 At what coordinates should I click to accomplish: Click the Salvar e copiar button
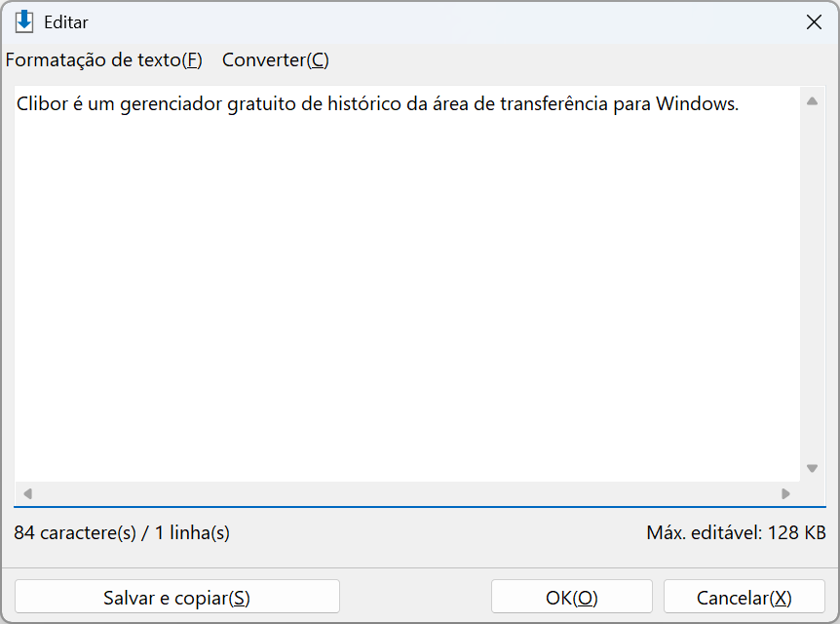coord(177,597)
